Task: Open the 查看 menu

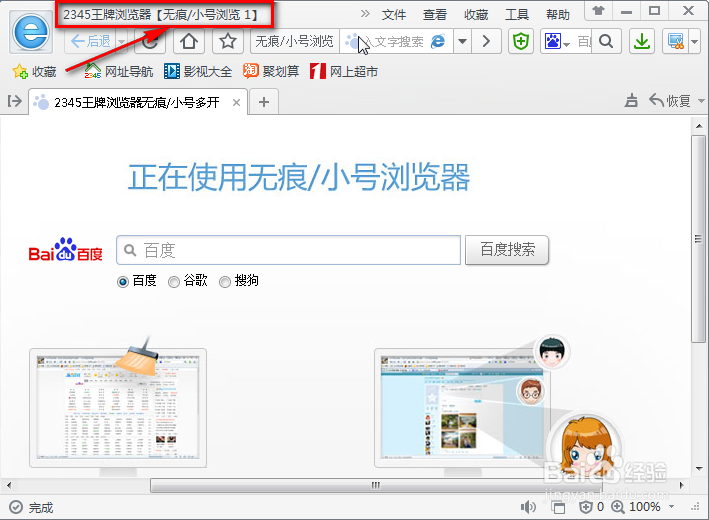Action: pos(435,14)
